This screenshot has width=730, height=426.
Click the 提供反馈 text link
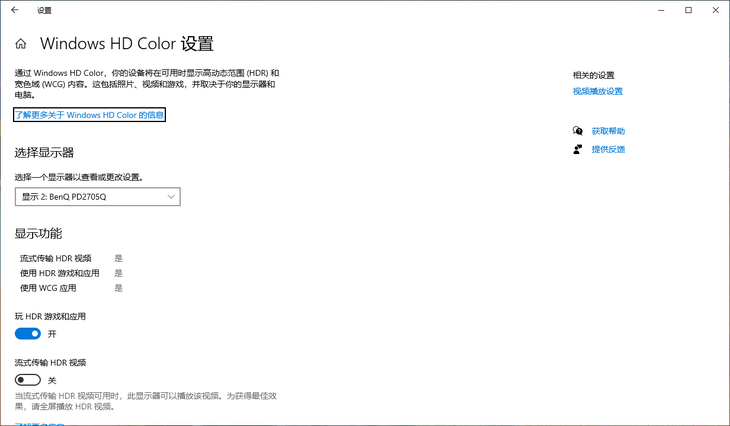[608, 149]
